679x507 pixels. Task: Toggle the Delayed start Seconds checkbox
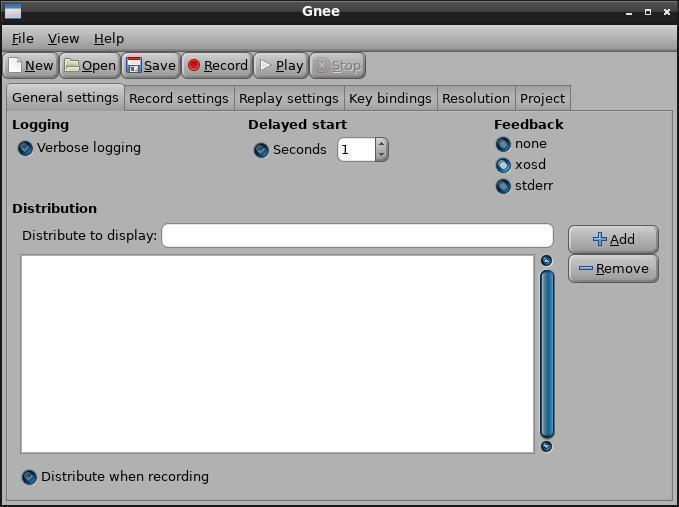pyautogui.click(x=261, y=150)
